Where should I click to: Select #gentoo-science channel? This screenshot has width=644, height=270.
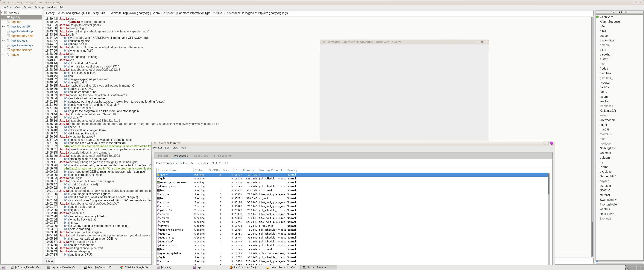(21, 50)
